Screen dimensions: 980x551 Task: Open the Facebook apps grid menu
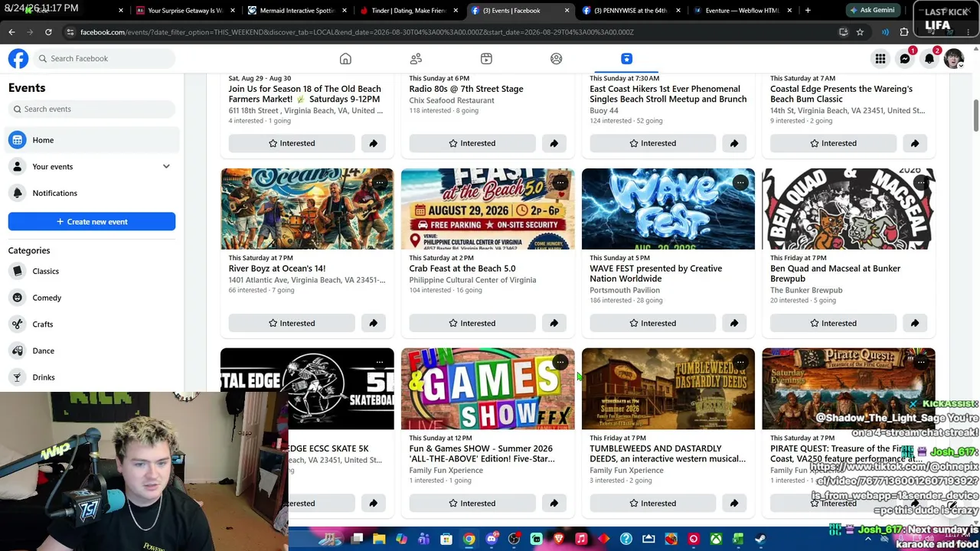tap(880, 59)
